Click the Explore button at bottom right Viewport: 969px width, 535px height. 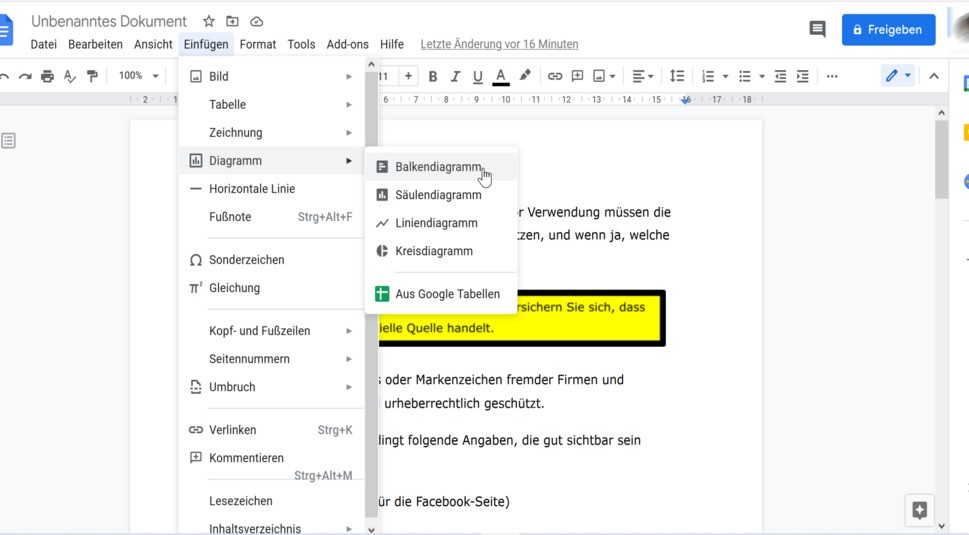point(920,510)
